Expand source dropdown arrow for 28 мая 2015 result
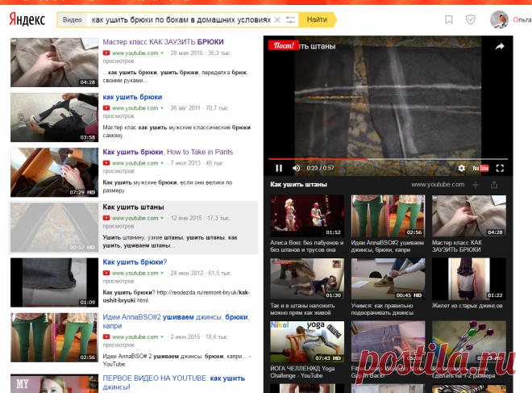Image resolution: width=532 pixels, height=393 pixels. (x=162, y=53)
